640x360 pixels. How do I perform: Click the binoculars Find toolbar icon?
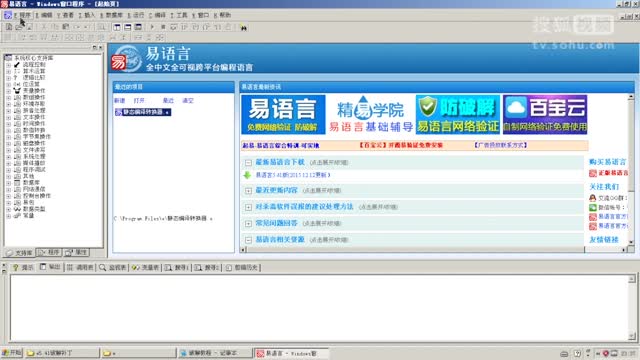(243, 27)
